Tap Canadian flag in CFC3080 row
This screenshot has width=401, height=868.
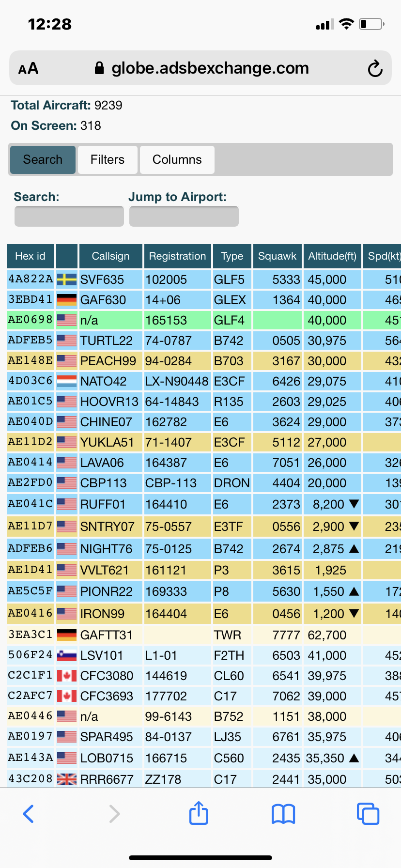coord(67,676)
